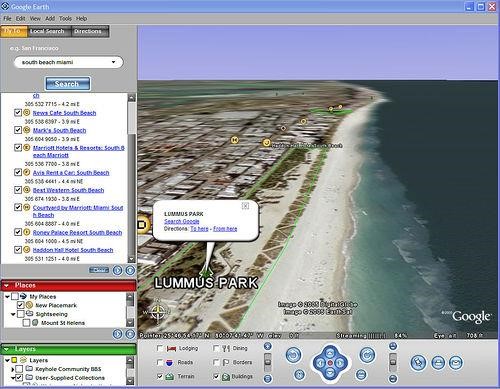This screenshot has width=500, height=389.
Task: Click the reset north compass button
Action: click(x=299, y=375)
